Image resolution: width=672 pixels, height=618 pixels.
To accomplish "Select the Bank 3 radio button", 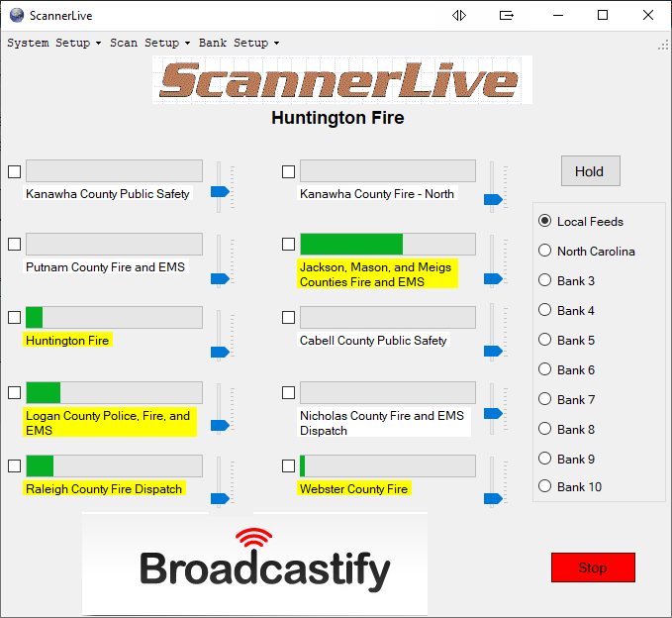I will pyautogui.click(x=544, y=280).
